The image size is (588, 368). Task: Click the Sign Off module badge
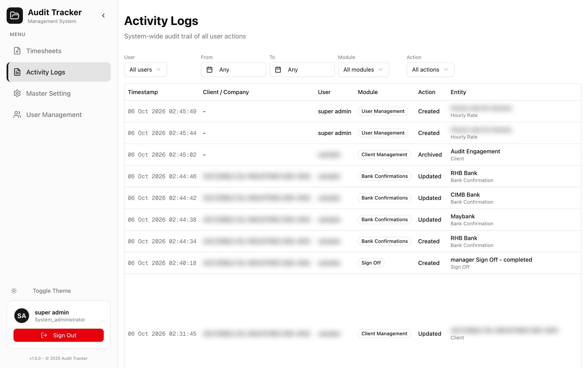371,263
